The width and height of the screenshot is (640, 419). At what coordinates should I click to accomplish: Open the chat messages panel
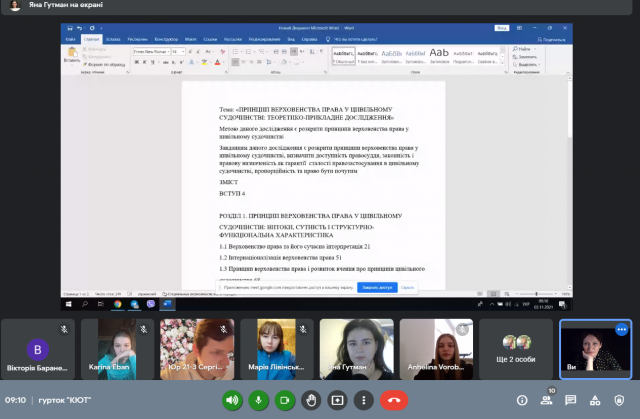pyautogui.click(x=571, y=400)
